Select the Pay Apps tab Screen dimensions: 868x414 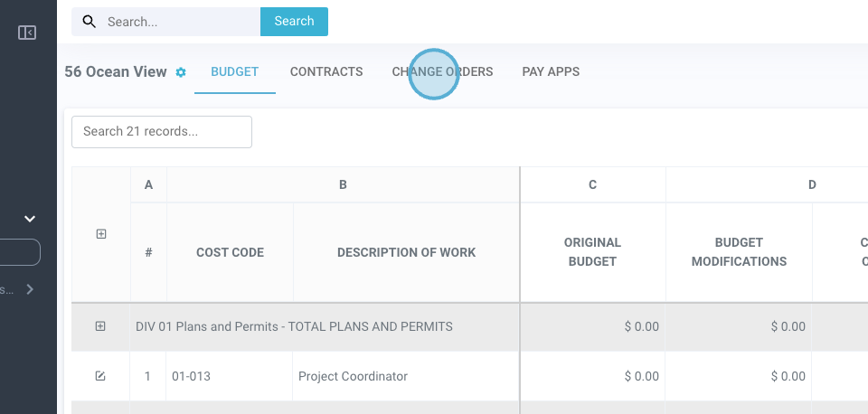[551, 72]
